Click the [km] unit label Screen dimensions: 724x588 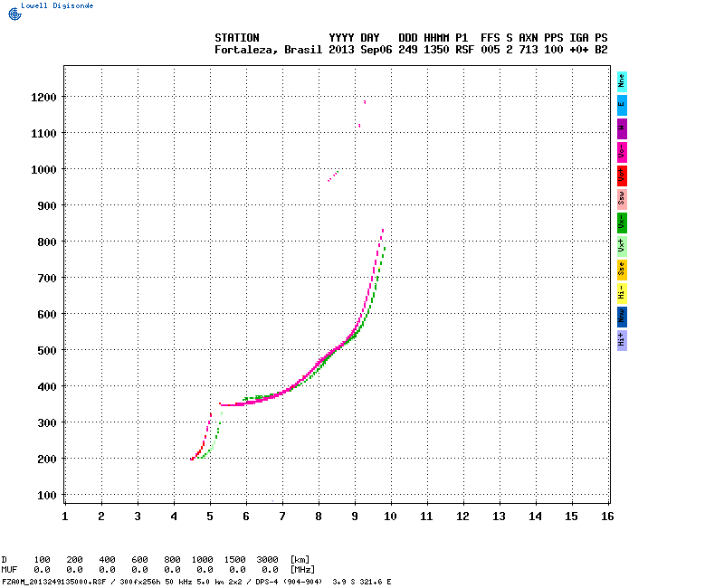coord(300,560)
